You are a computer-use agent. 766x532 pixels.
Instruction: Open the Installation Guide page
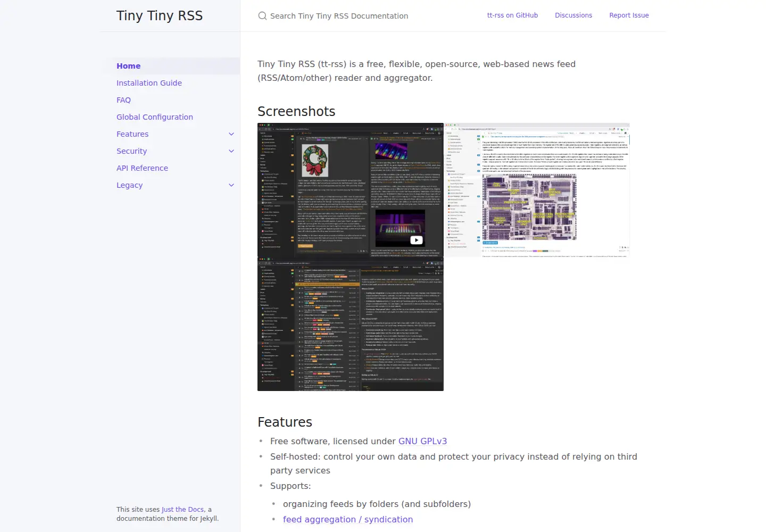(x=149, y=83)
